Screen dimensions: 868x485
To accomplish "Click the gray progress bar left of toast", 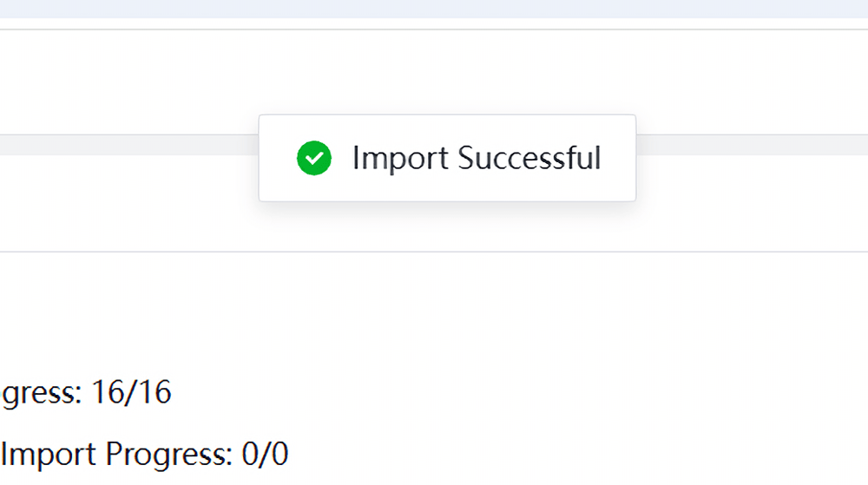I will click(129, 145).
